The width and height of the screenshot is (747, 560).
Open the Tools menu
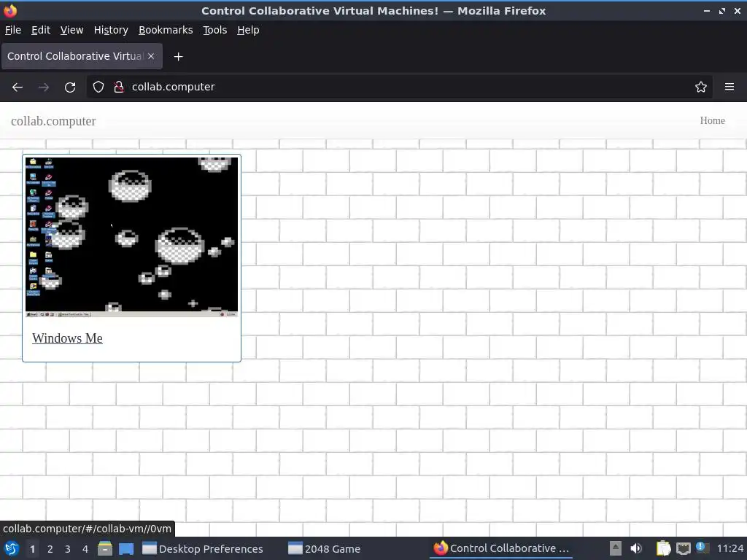click(x=215, y=30)
